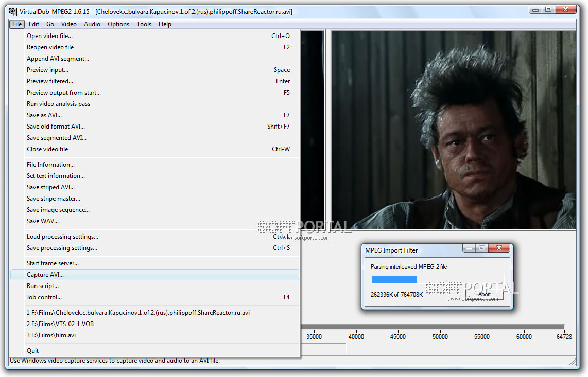Choose Save image sequence...

154,210
